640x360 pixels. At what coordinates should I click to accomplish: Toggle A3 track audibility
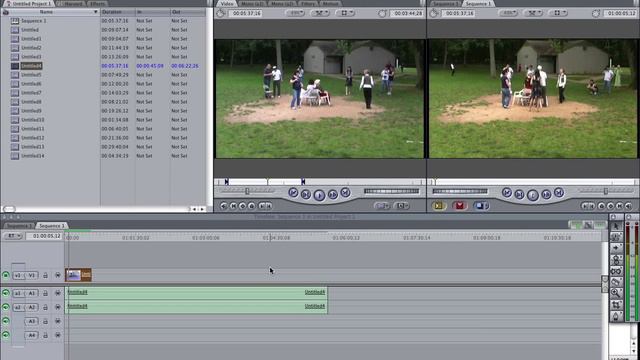point(6,321)
